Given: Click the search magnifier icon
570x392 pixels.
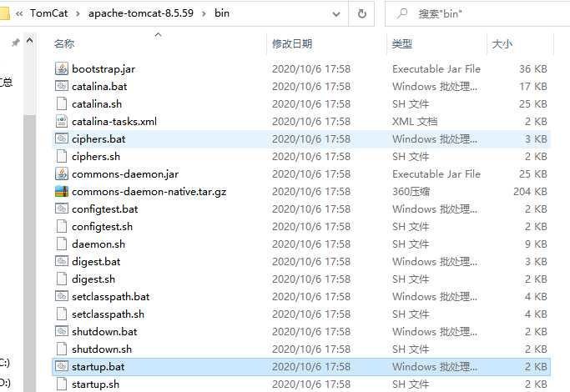Looking at the screenshot, I should [401, 14].
